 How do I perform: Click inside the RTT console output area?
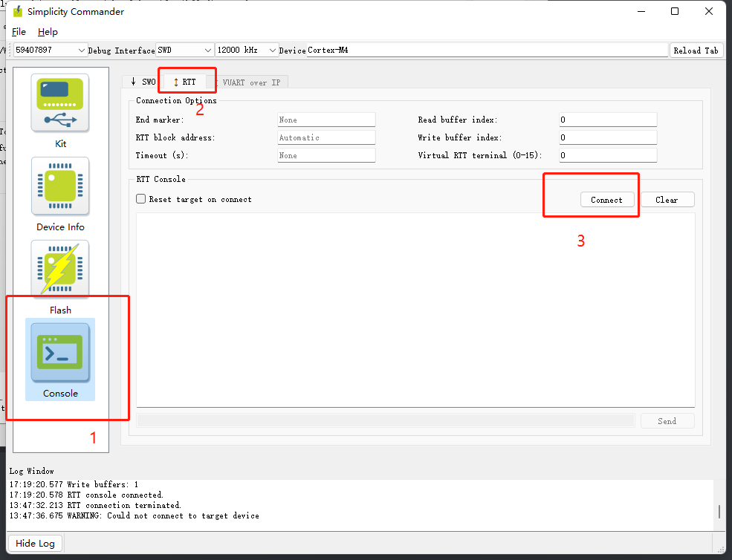415,310
